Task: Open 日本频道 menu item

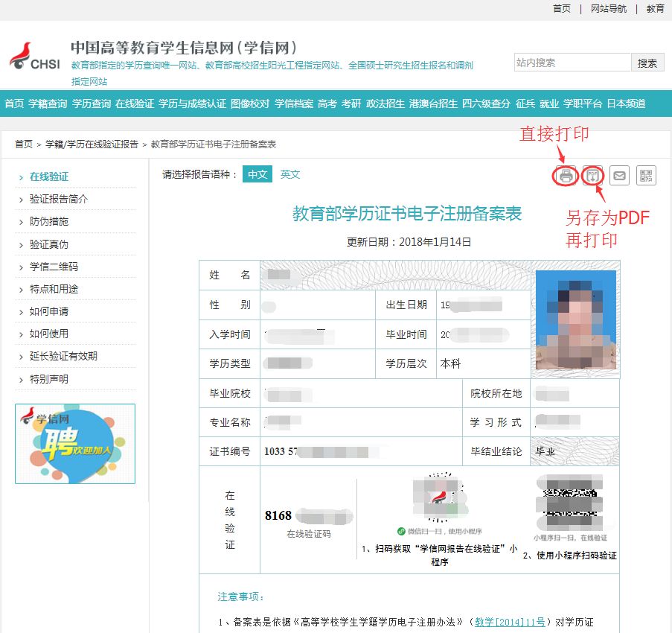Action: coord(626,104)
